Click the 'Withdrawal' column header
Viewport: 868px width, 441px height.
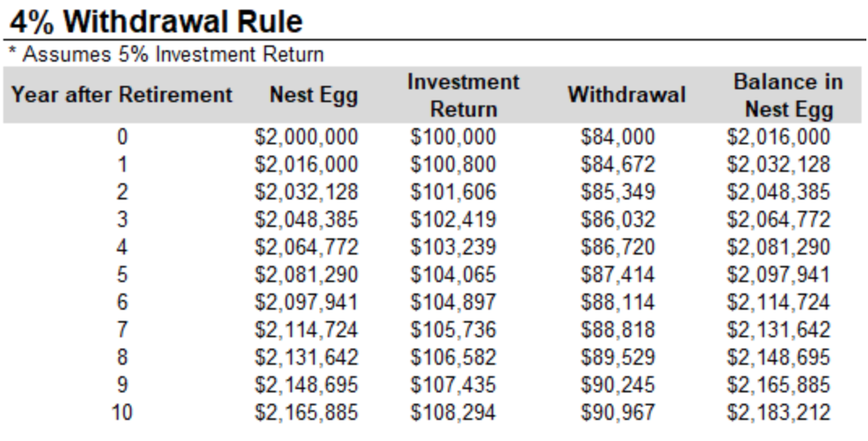click(626, 95)
